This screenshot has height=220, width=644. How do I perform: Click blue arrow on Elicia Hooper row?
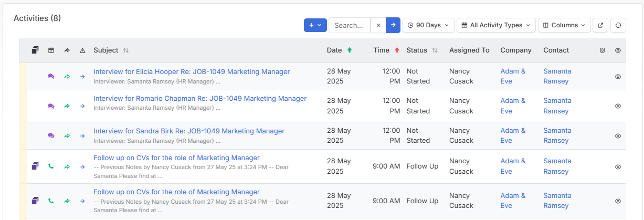pyautogui.click(x=82, y=76)
